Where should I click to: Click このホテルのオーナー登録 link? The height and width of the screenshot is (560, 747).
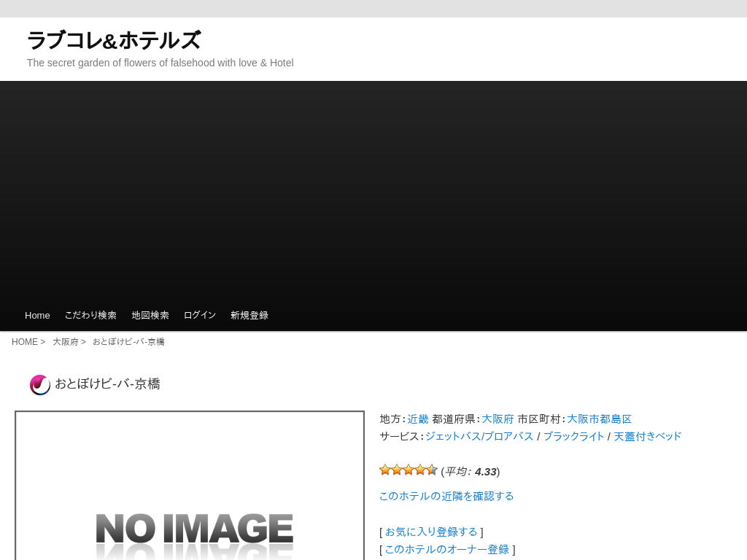[447, 550]
